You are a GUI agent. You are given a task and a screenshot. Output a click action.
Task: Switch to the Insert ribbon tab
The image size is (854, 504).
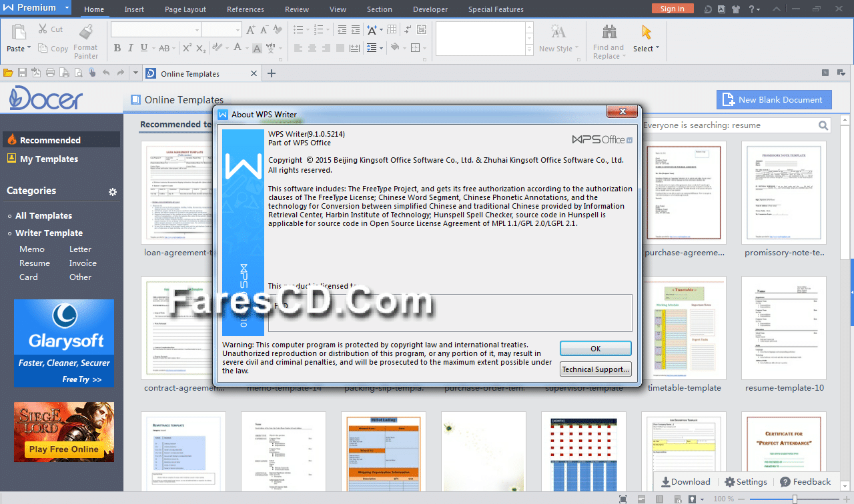point(134,9)
